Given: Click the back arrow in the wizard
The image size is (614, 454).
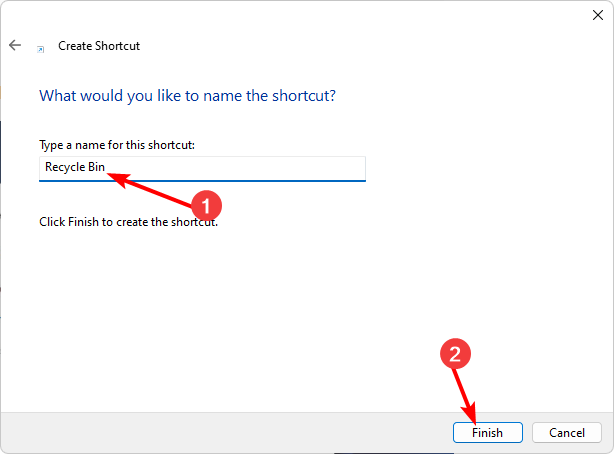Looking at the screenshot, I should click(x=15, y=45).
